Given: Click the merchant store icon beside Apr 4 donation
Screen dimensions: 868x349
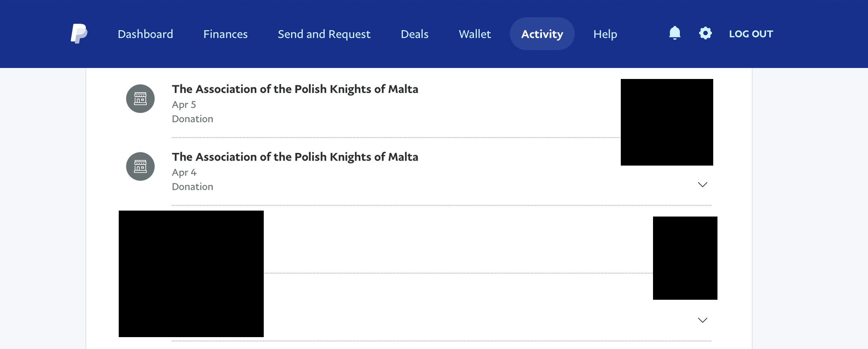Looking at the screenshot, I should (140, 166).
